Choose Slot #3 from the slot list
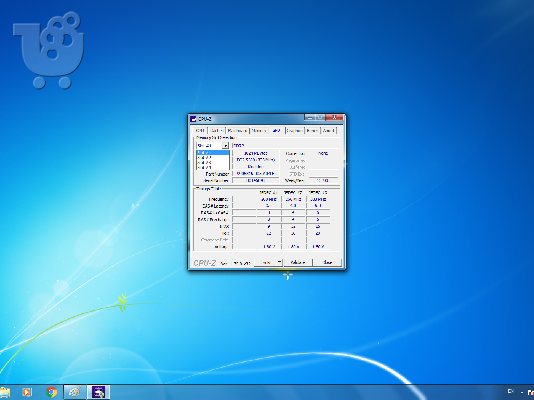 pos(213,162)
